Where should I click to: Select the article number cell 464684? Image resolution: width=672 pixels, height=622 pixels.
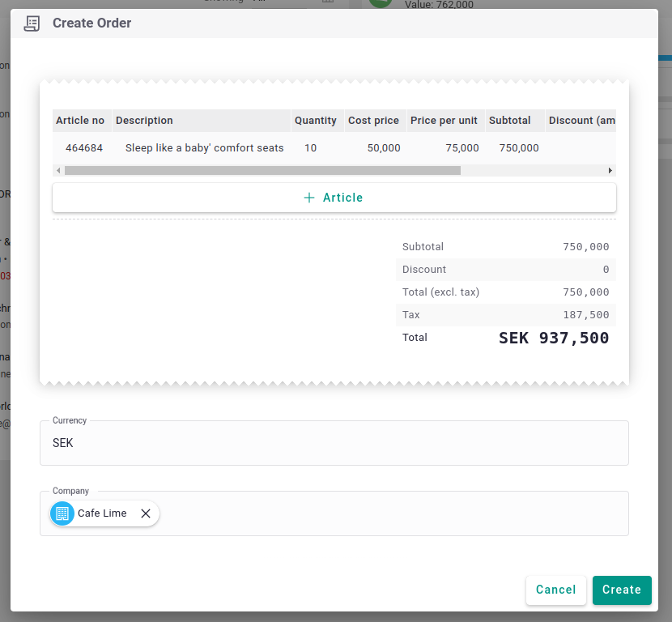84,148
